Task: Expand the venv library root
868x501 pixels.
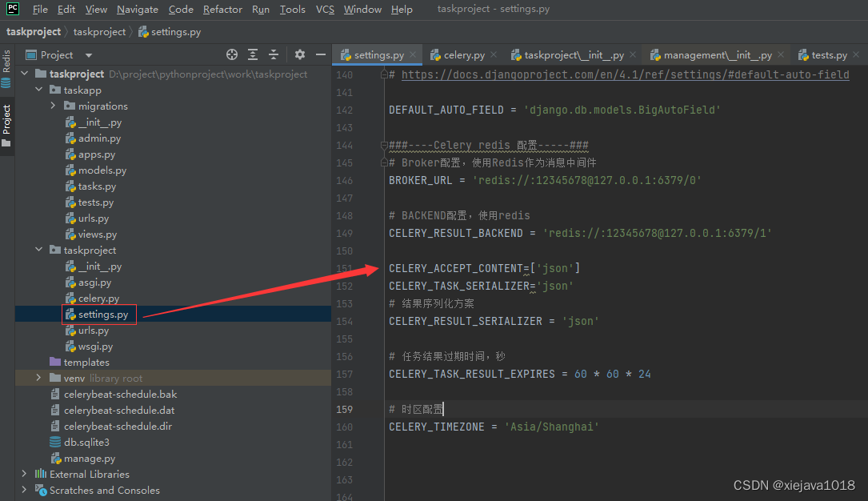Action: coord(38,378)
